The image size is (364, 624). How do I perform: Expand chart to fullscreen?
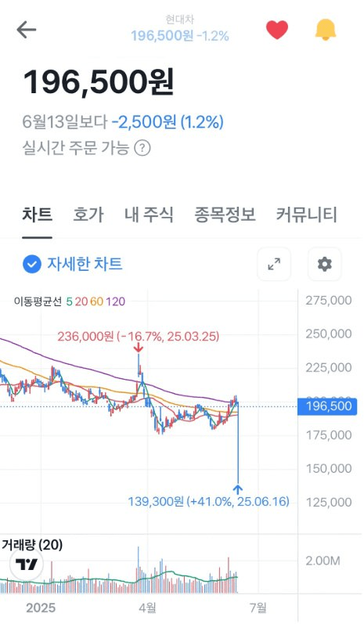pyautogui.click(x=274, y=265)
